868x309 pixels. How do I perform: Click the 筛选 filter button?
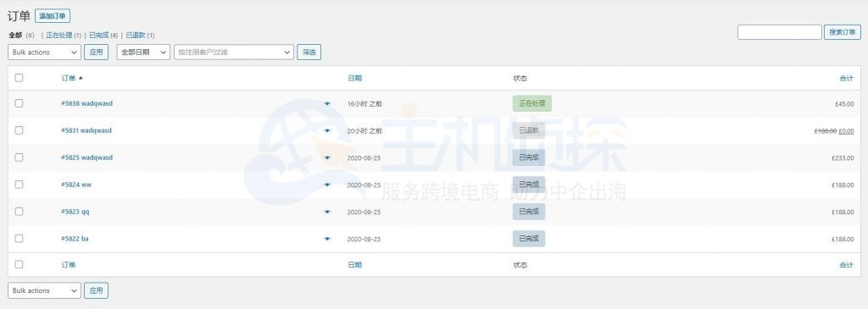click(x=309, y=52)
